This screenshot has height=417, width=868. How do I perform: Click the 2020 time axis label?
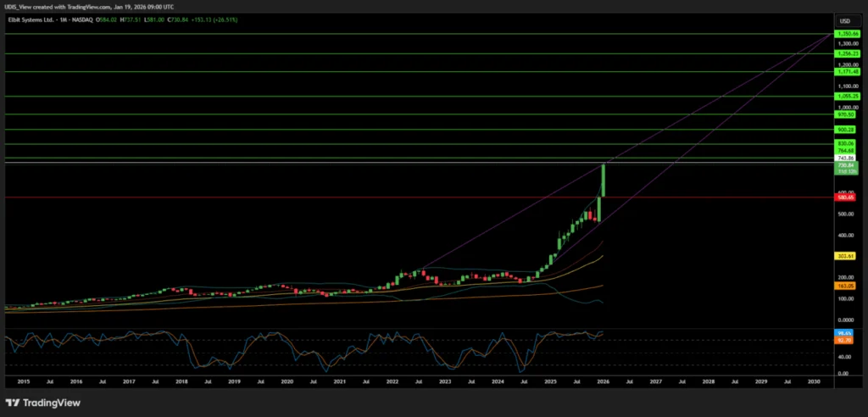[287, 381]
